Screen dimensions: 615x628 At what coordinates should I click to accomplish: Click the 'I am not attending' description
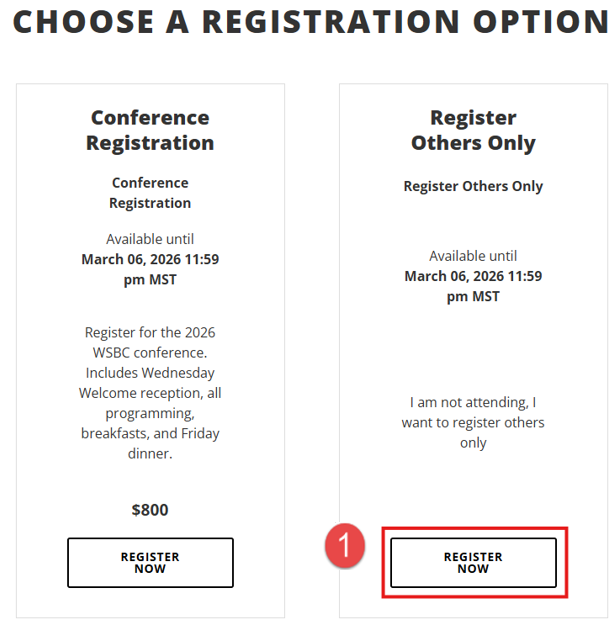[x=473, y=402]
